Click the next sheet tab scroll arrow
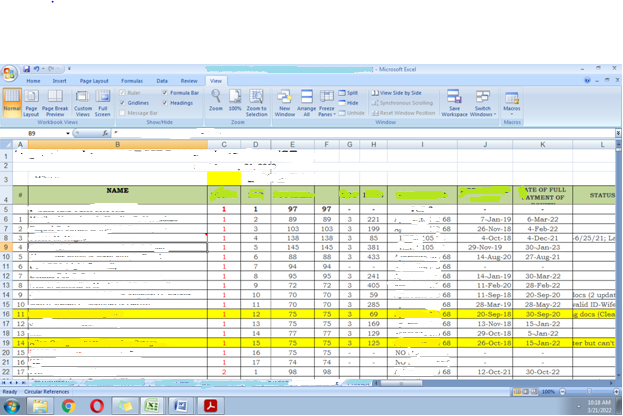The width and height of the screenshot is (623, 416). point(16,383)
